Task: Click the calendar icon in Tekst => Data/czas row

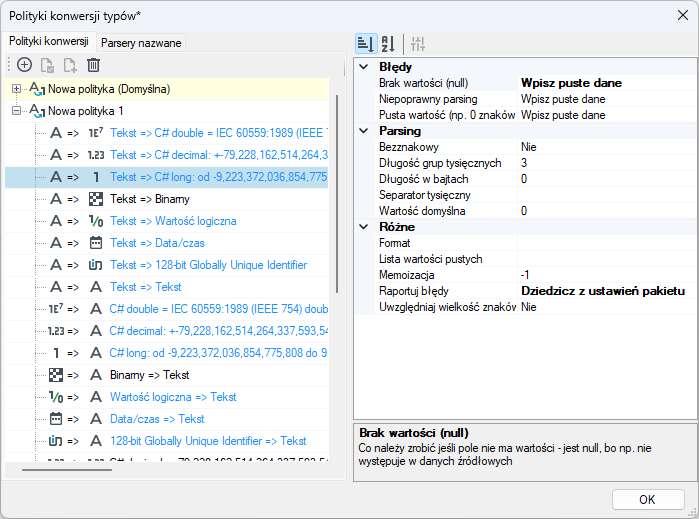Action: (96, 243)
